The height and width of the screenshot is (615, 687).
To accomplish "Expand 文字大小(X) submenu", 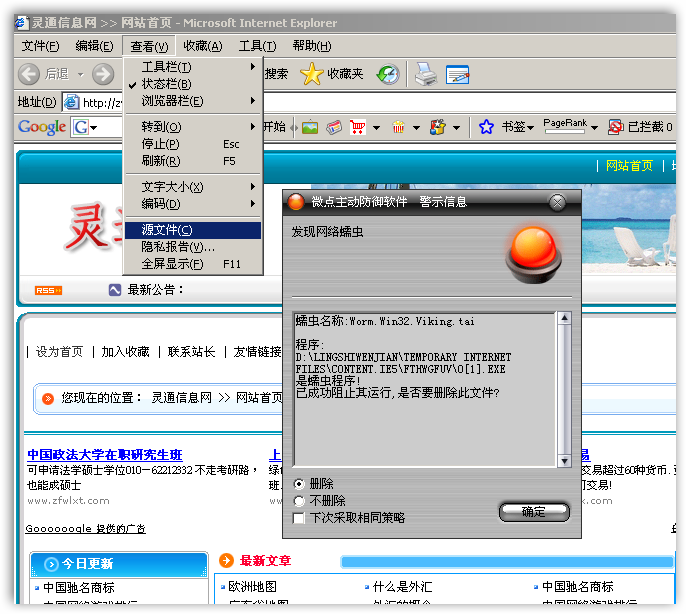I will pyautogui.click(x=193, y=187).
